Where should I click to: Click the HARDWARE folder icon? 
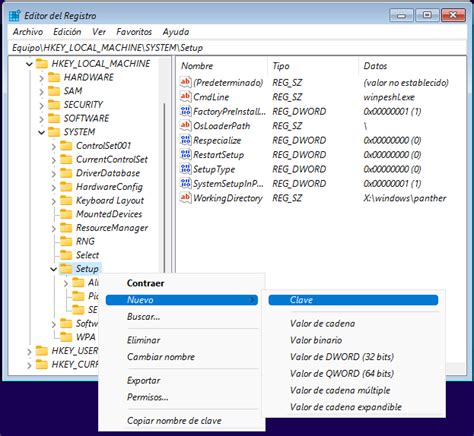click(x=54, y=77)
